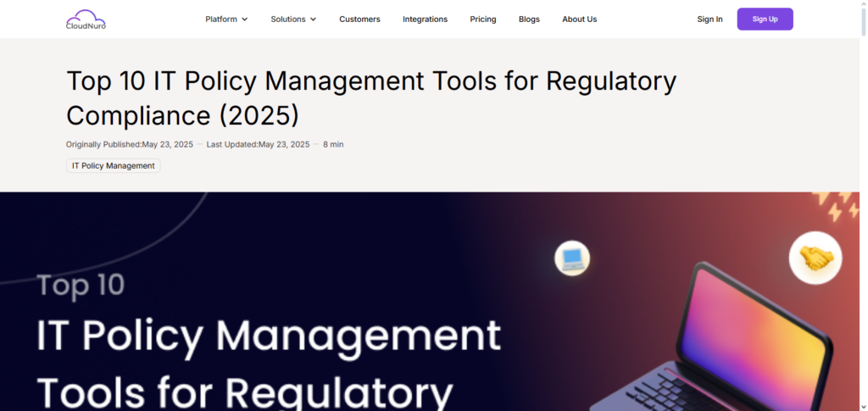Viewport: 868px width, 411px height.
Task: Open the CloudNuro logo homepage
Action: tap(86, 19)
